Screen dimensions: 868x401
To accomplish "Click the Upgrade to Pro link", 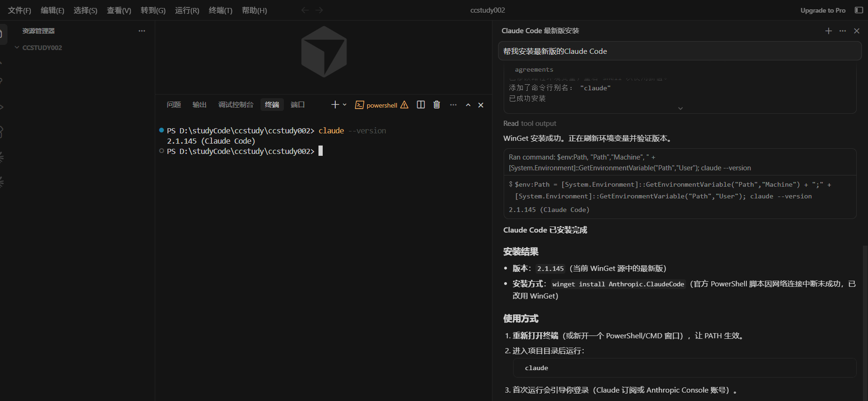I will tap(823, 10).
